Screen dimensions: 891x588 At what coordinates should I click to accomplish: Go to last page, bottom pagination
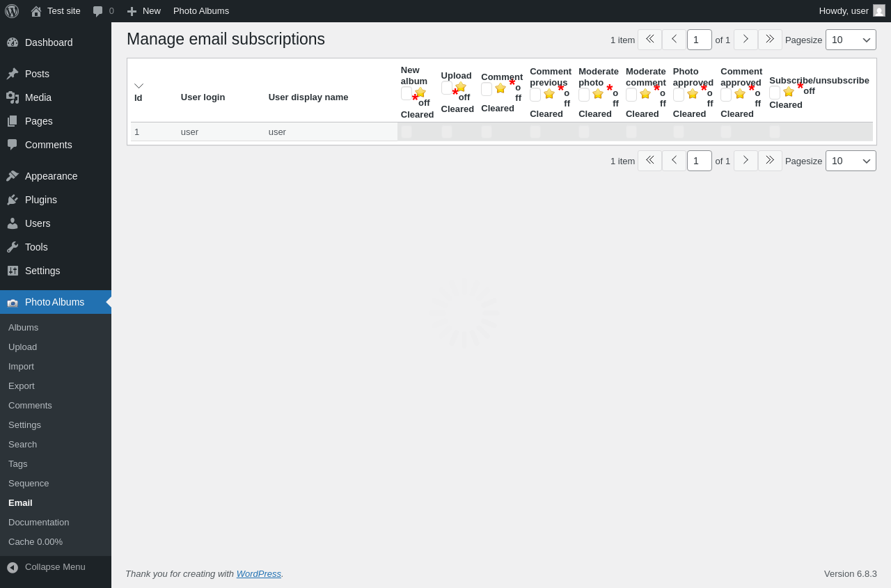click(x=770, y=161)
